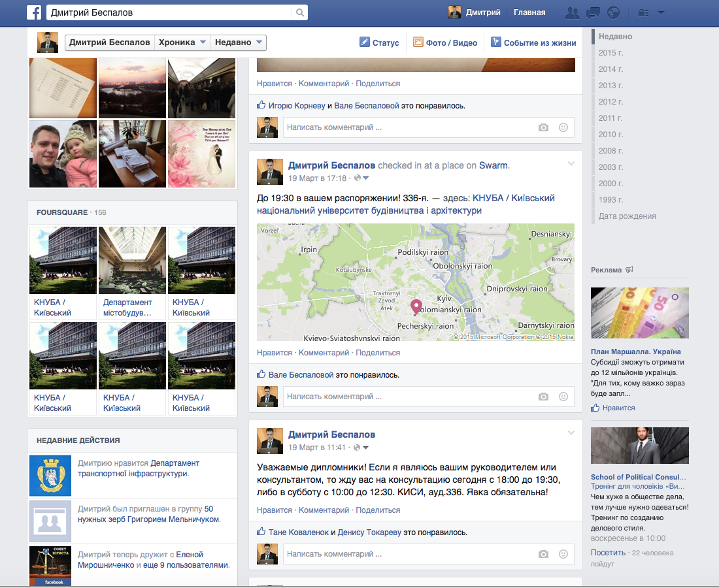Click emoji icon in diploma post comment box
This screenshot has height=588, width=719.
[563, 554]
